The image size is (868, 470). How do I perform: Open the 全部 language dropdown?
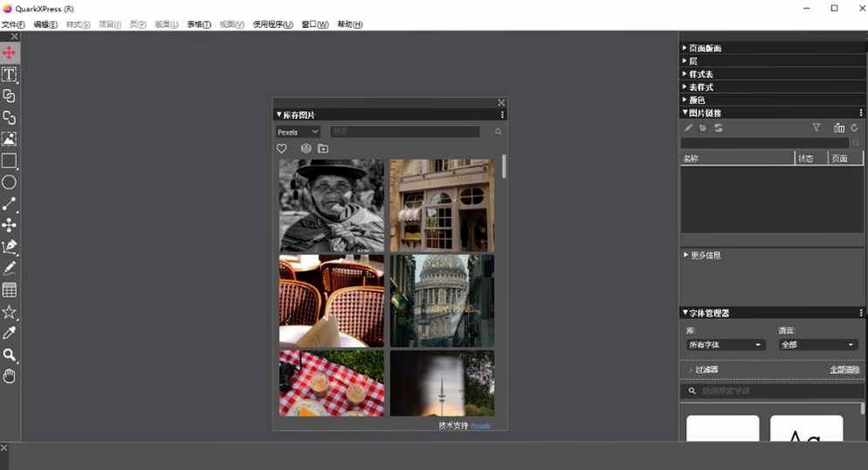[817, 345]
